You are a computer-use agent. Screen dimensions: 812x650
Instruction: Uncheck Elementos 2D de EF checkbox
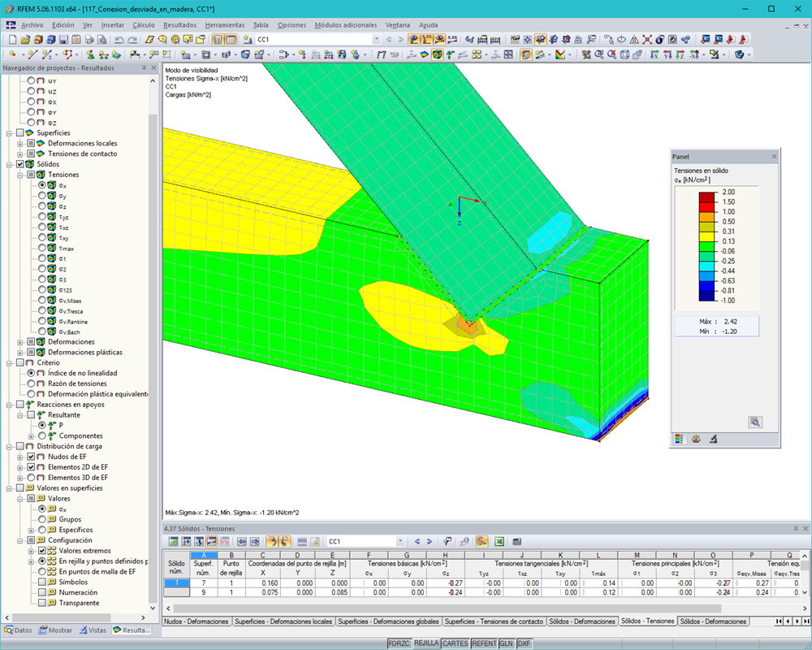[x=31, y=467]
